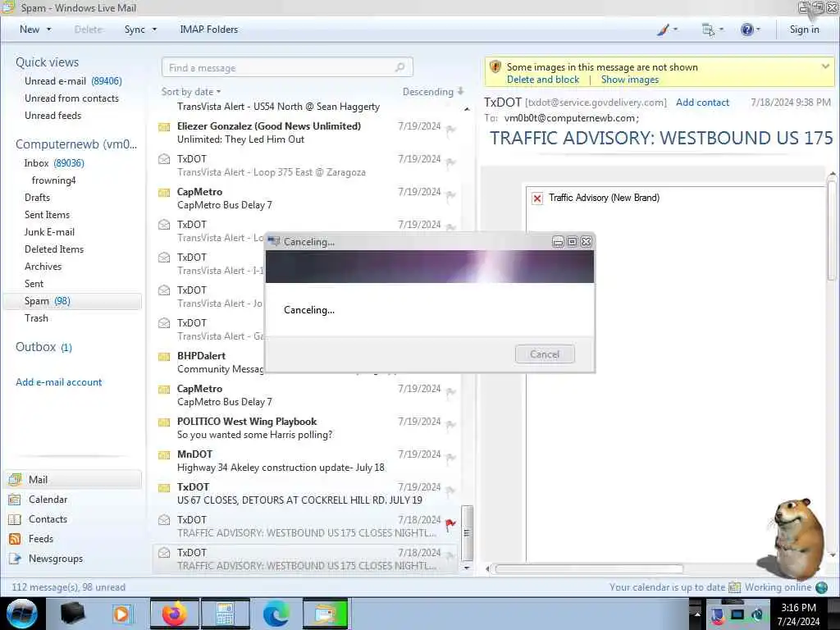Open the Sync dropdown arrow
This screenshot has height=630, width=840.
[x=154, y=30]
